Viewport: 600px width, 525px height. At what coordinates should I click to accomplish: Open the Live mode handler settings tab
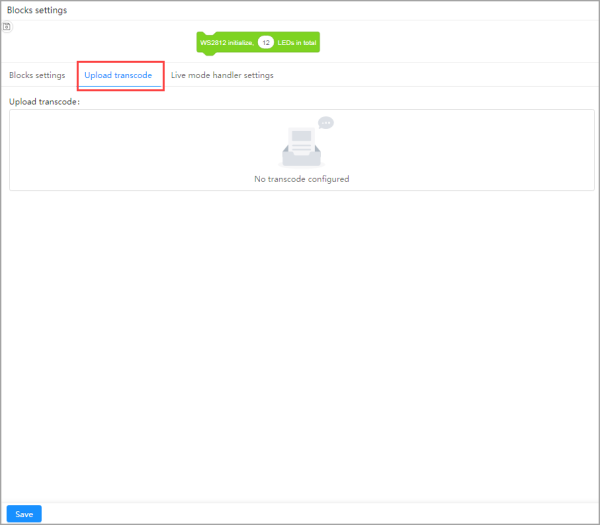click(222, 75)
